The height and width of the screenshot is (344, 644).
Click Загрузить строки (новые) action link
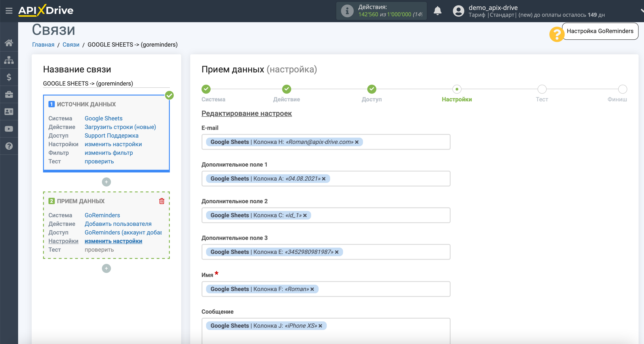click(120, 127)
